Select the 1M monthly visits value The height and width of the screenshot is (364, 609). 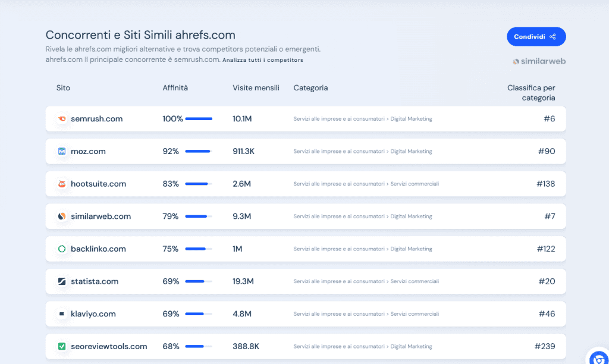point(237,249)
